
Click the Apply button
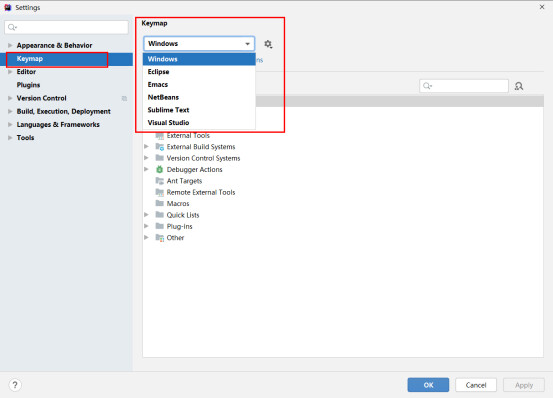[x=524, y=385]
